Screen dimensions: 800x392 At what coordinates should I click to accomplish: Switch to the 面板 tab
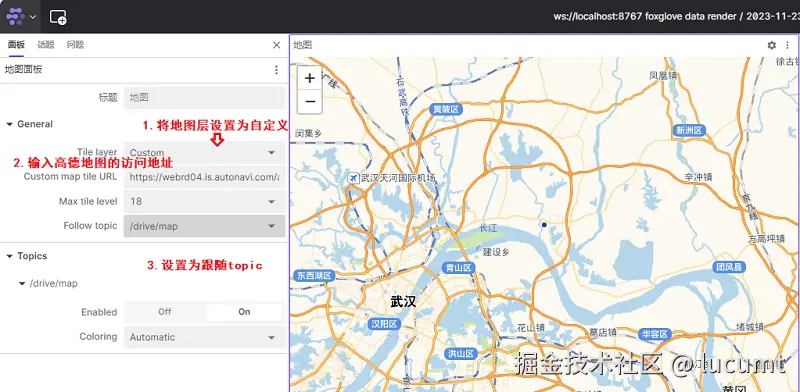click(x=16, y=45)
